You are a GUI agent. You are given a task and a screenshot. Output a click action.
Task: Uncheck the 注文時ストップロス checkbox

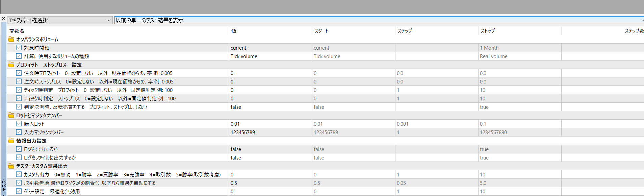19,81
